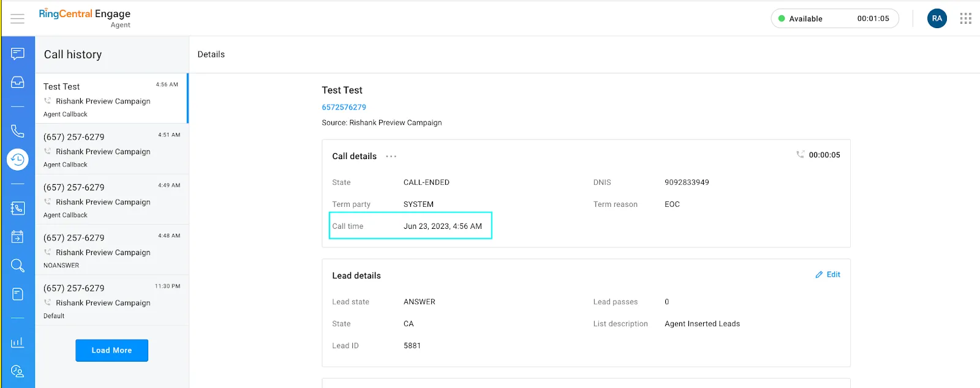
Task: Open the Available agent status dropdown
Action: point(834,18)
